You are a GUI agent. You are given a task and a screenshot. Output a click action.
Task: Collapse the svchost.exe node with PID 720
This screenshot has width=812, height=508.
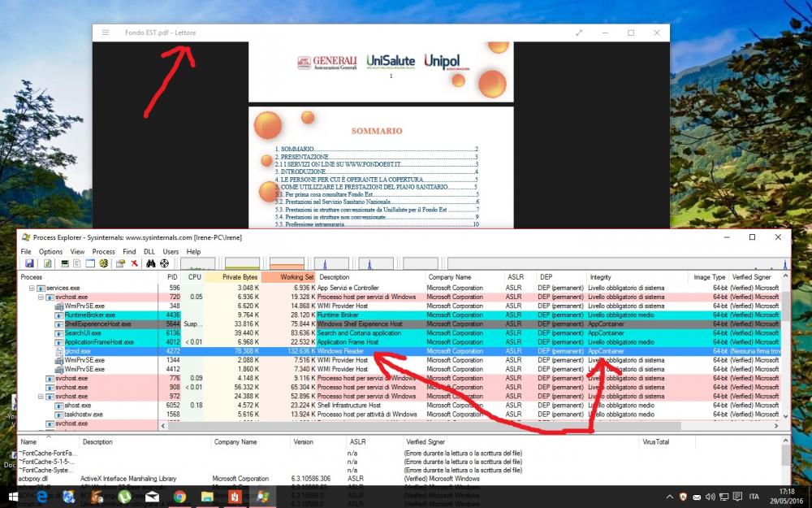40,297
